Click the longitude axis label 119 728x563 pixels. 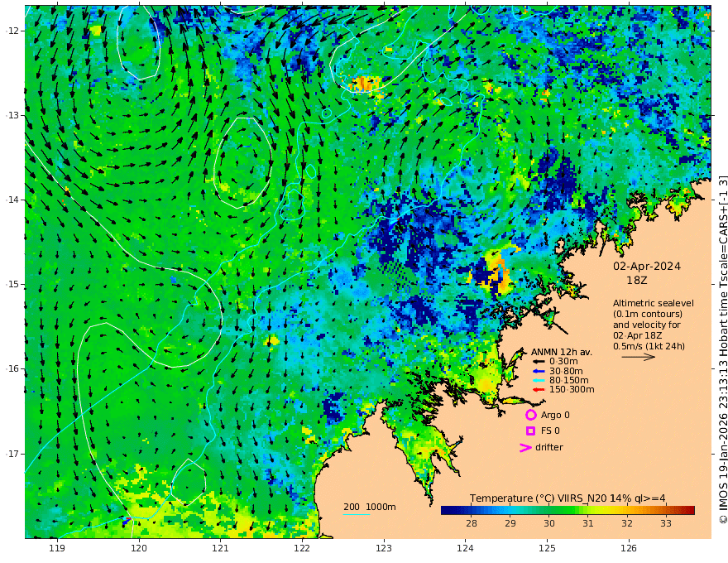pyautogui.click(x=57, y=548)
